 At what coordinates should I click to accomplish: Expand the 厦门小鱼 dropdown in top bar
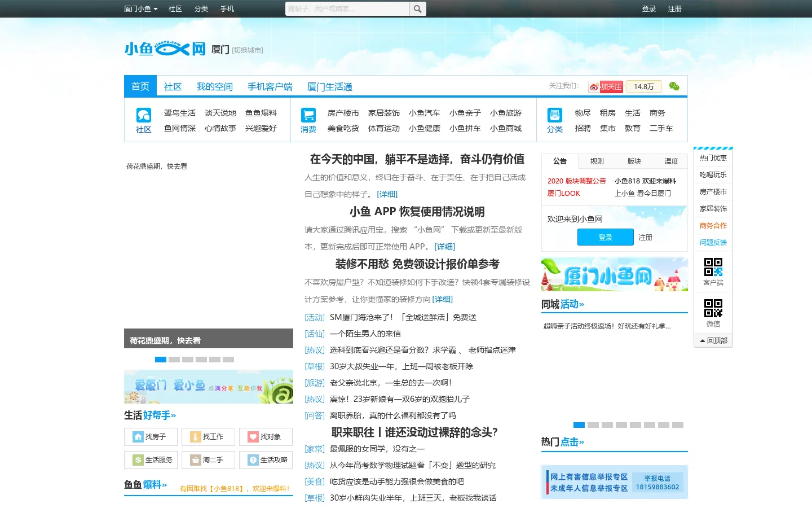tap(140, 9)
